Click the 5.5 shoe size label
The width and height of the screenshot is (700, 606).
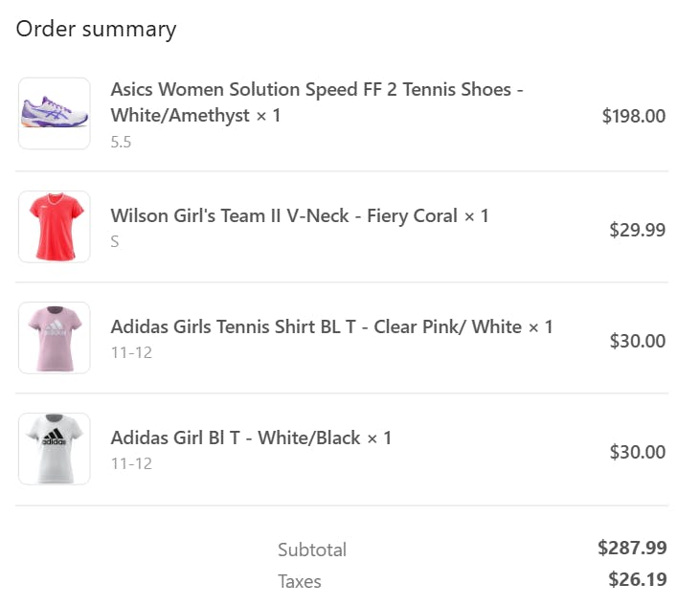coord(121,142)
